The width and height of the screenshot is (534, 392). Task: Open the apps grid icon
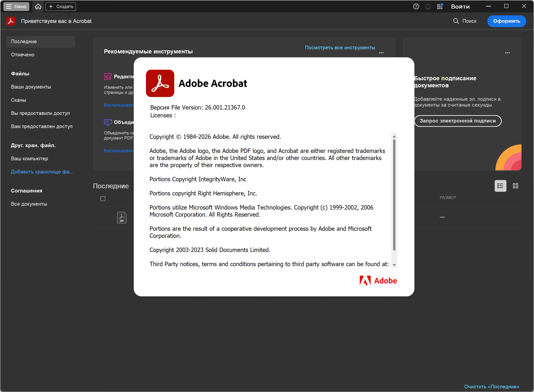[x=440, y=7]
